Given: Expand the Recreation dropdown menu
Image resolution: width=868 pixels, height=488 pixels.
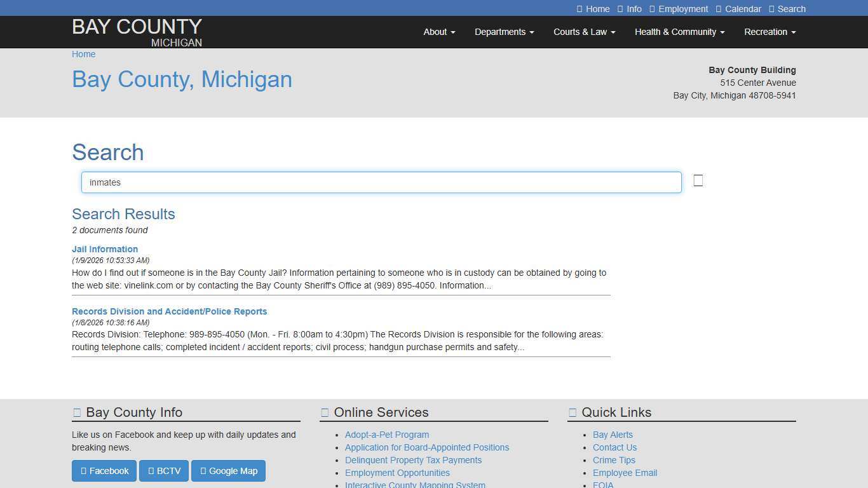Looking at the screenshot, I should coord(770,32).
